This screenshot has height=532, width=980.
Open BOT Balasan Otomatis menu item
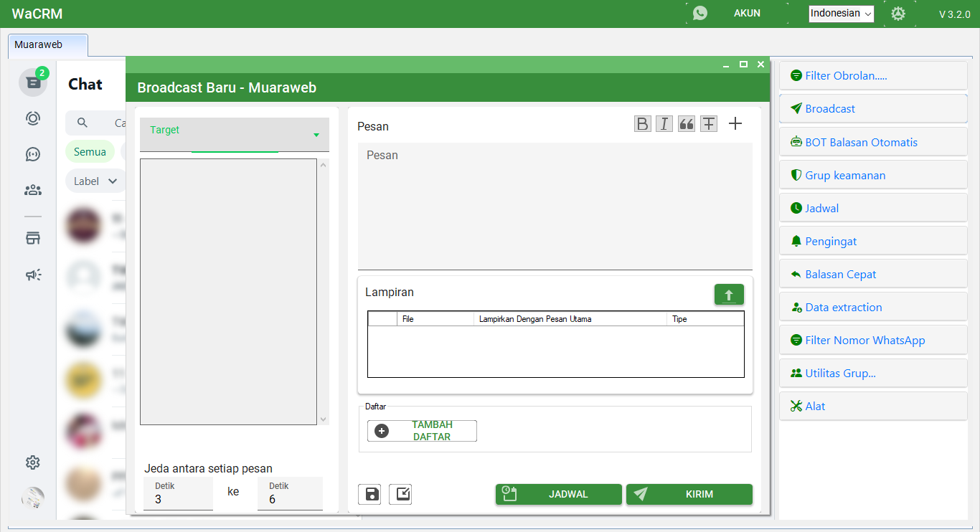pyautogui.click(x=860, y=142)
